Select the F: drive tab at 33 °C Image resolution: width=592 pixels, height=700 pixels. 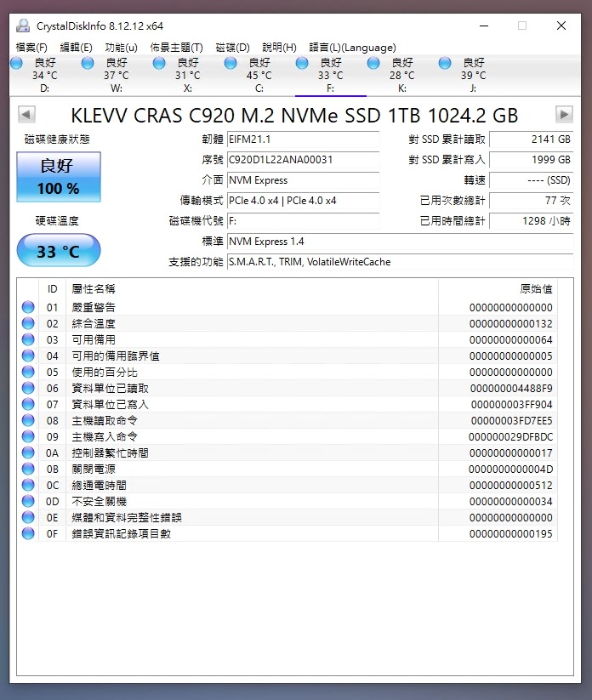click(331, 75)
